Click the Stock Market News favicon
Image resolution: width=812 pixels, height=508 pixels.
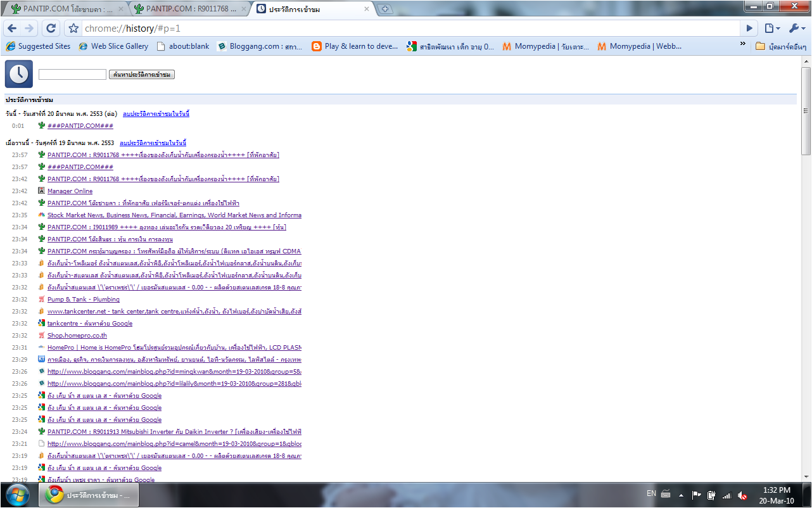[41, 215]
